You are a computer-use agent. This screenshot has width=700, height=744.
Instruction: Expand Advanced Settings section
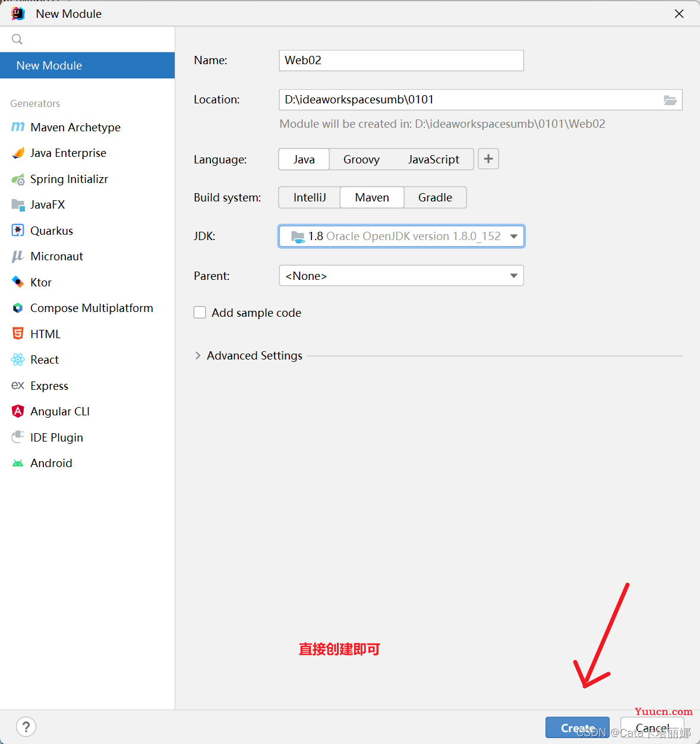[x=198, y=355]
